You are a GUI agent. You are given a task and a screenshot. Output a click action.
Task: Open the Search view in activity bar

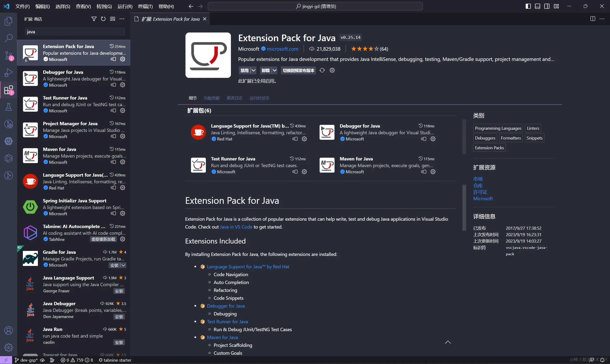click(x=9, y=38)
